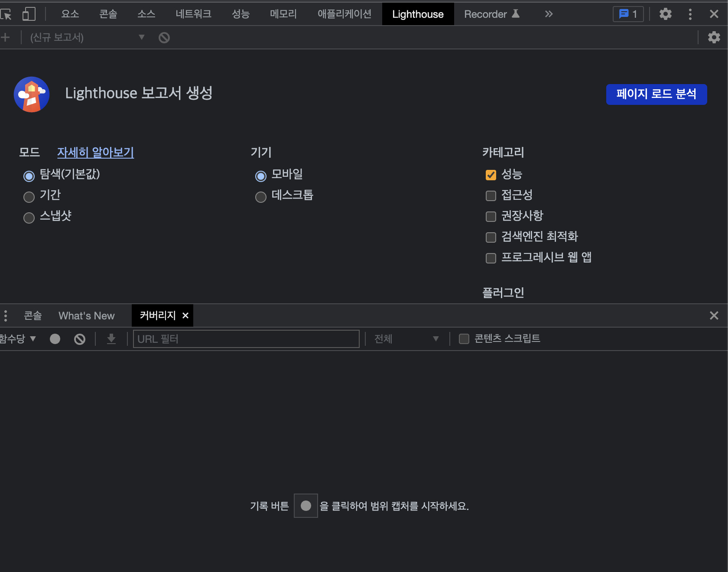728x572 pixels.
Task: Open the 전체 filter type dropdown
Action: click(406, 339)
